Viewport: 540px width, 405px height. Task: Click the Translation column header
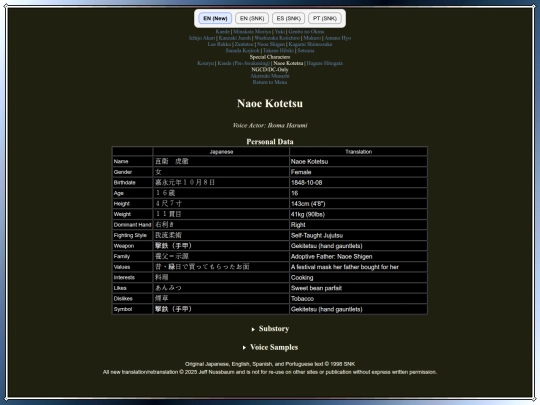click(x=359, y=152)
